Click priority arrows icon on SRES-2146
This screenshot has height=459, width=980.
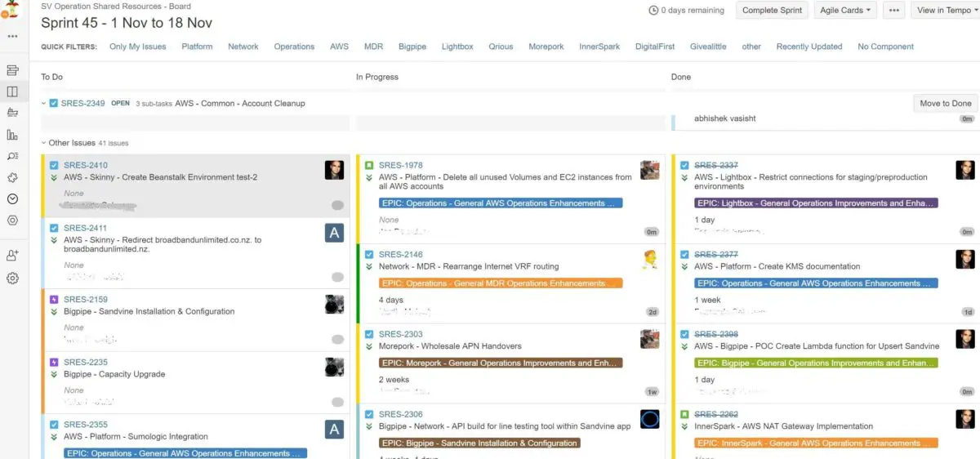pyautogui.click(x=369, y=266)
